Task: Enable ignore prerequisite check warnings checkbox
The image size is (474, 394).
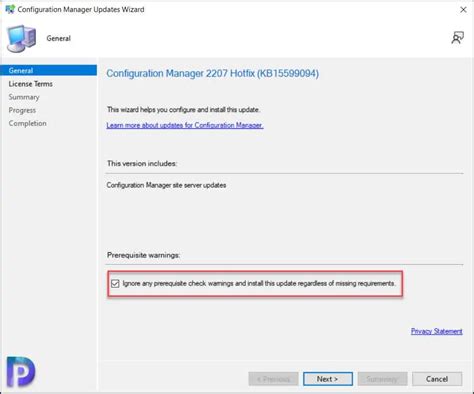Action: click(115, 284)
